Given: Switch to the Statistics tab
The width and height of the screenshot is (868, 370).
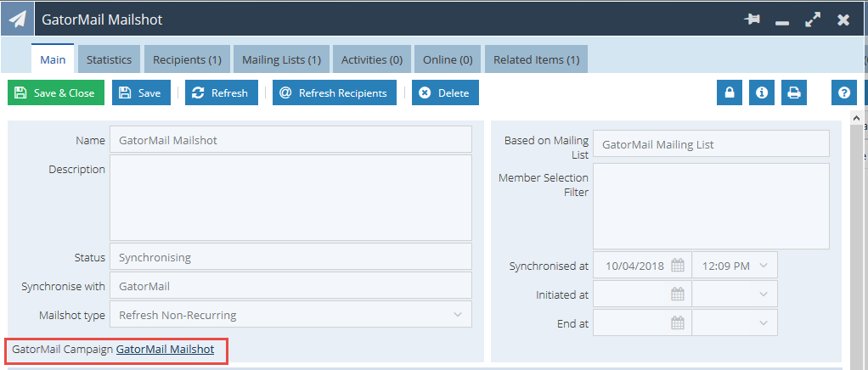Looking at the screenshot, I should click(109, 59).
